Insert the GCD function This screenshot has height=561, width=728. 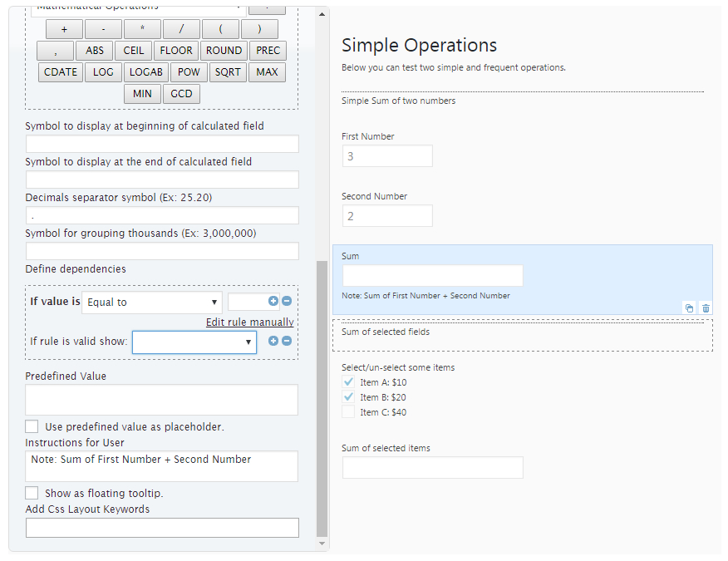[x=181, y=94]
